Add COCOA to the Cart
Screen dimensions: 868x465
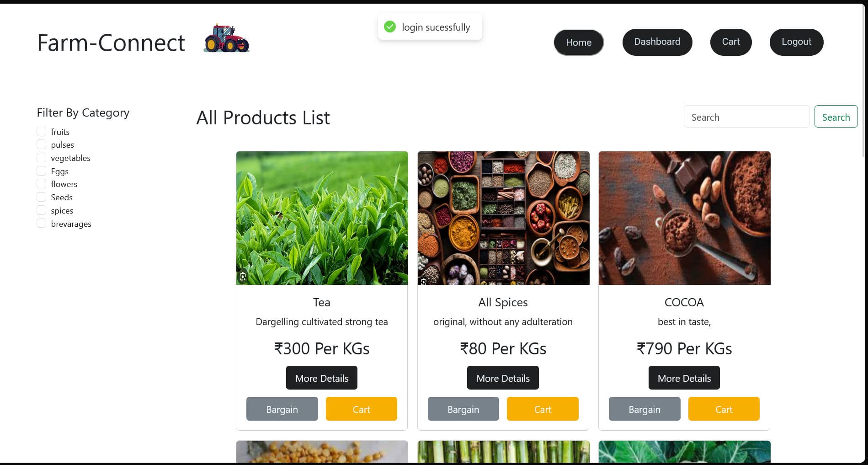point(724,409)
